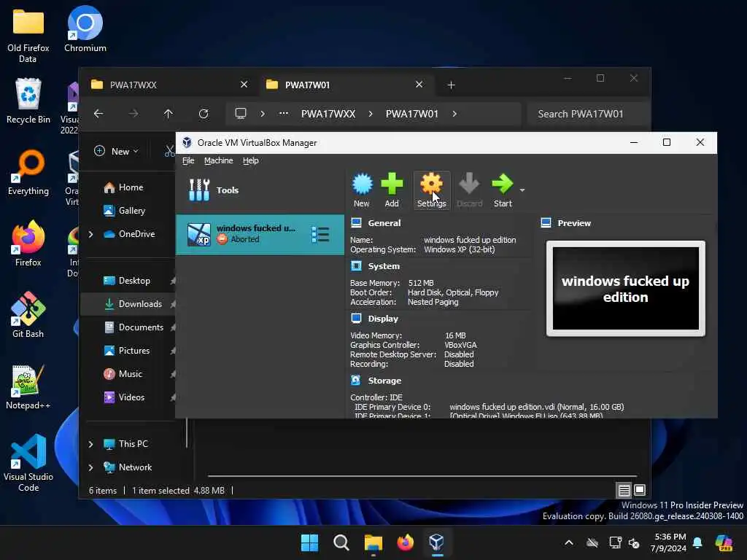Add a new File Explorer tab
The height and width of the screenshot is (560, 747).
(451, 85)
